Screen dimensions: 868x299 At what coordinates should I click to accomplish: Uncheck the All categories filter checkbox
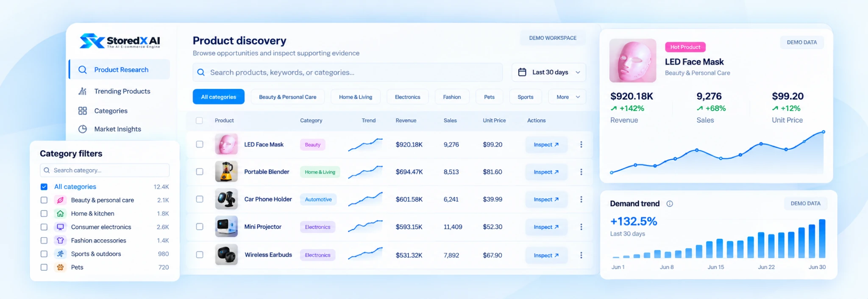point(44,187)
